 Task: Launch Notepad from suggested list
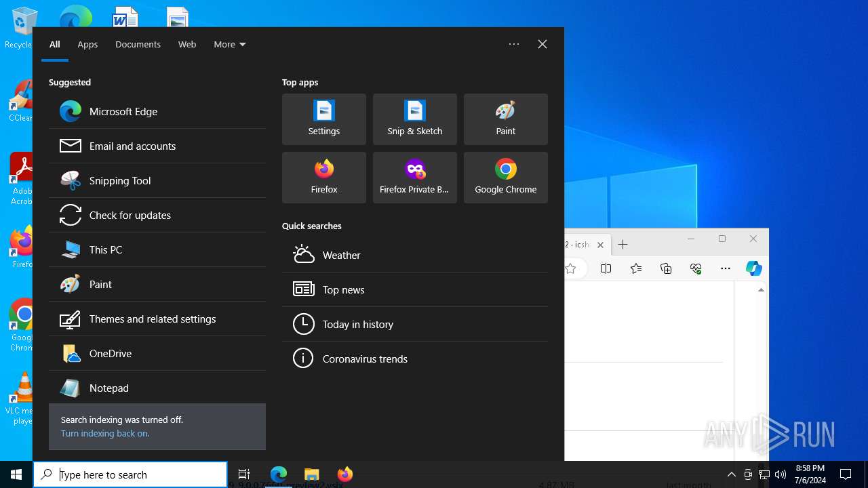[157, 388]
